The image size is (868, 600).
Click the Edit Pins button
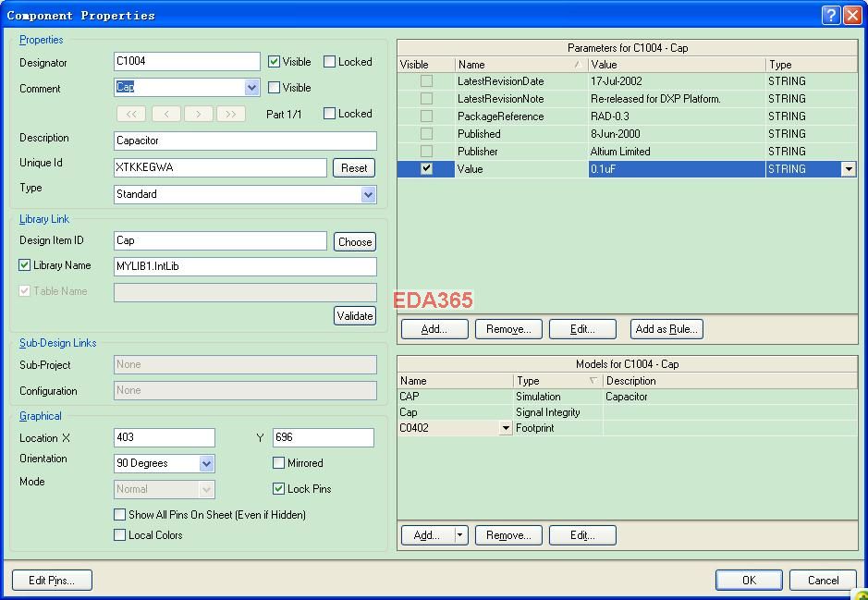(x=52, y=581)
